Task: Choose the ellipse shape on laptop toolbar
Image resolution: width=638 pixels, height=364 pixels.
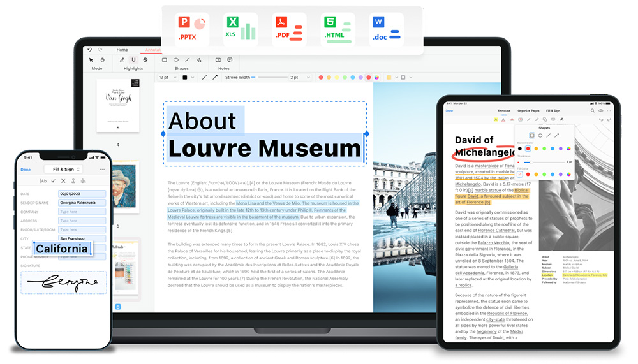Action: click(x=176, y=60)
